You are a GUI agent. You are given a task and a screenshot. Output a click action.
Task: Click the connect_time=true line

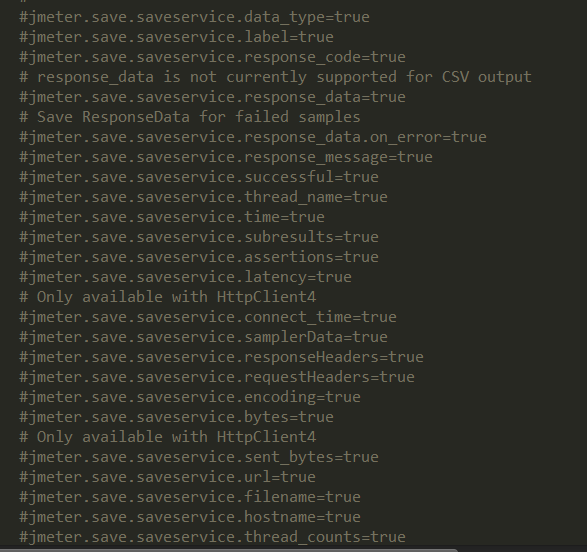tap(208, 318)
